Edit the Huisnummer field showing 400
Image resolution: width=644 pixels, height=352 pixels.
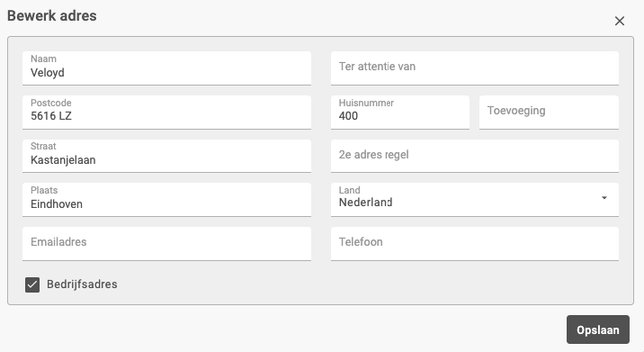pyautogui.click(x=400, y=113)
